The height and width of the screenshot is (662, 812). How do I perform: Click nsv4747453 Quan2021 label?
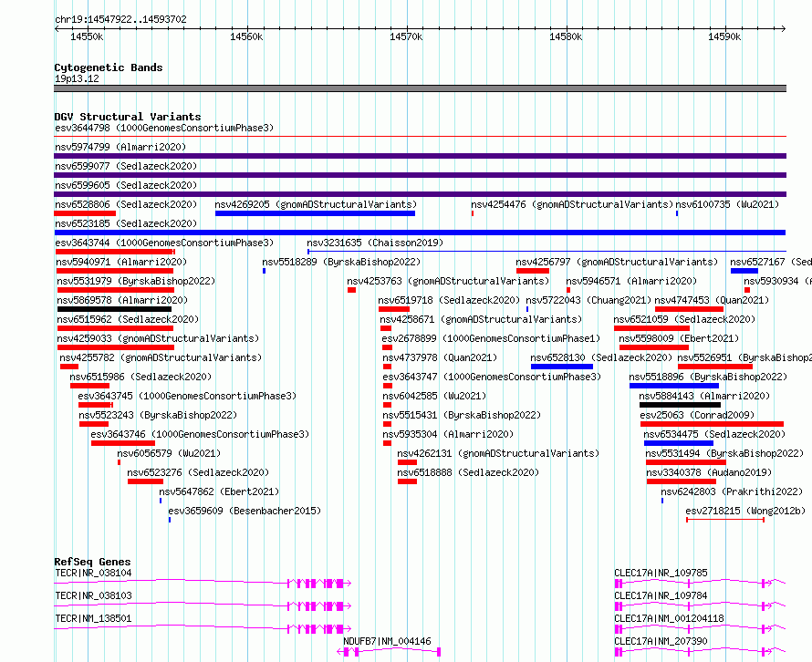click(712, 300)
